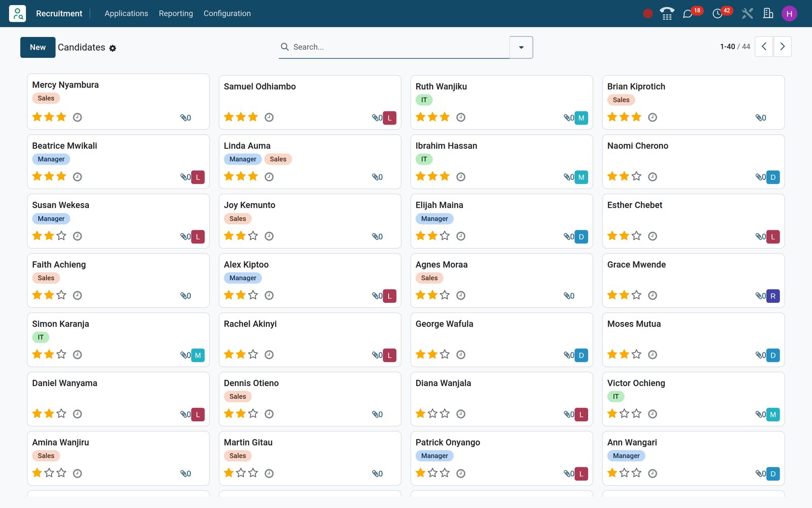Click the D avatar on Naomi Cherono's card
Viewport: 812px width, 508px height.
point(773,177)
